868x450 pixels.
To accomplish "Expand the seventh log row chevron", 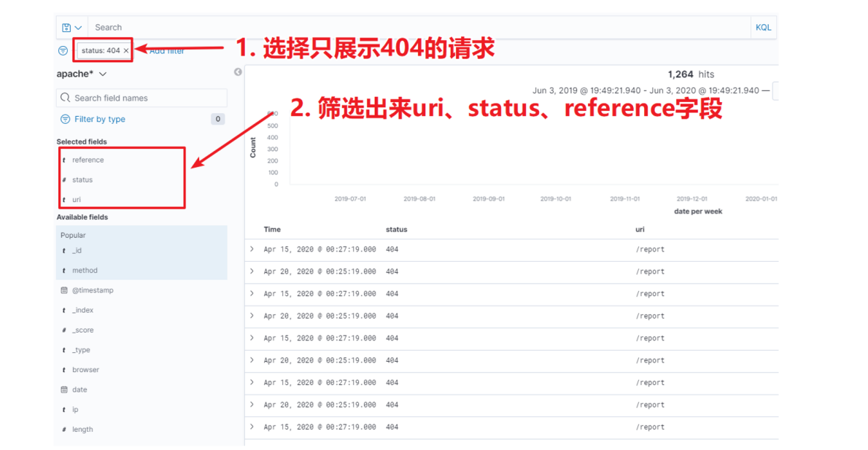I will [x=252, y=382].
